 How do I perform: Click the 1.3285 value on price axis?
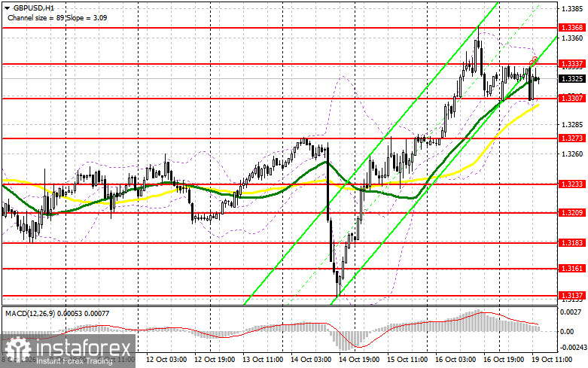click(x=572, y=124)
